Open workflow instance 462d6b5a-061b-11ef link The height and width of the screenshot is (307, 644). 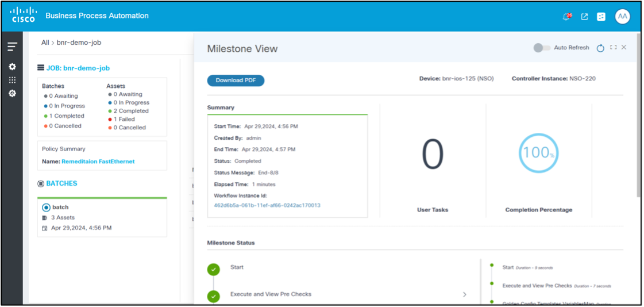tap(267, 205)
